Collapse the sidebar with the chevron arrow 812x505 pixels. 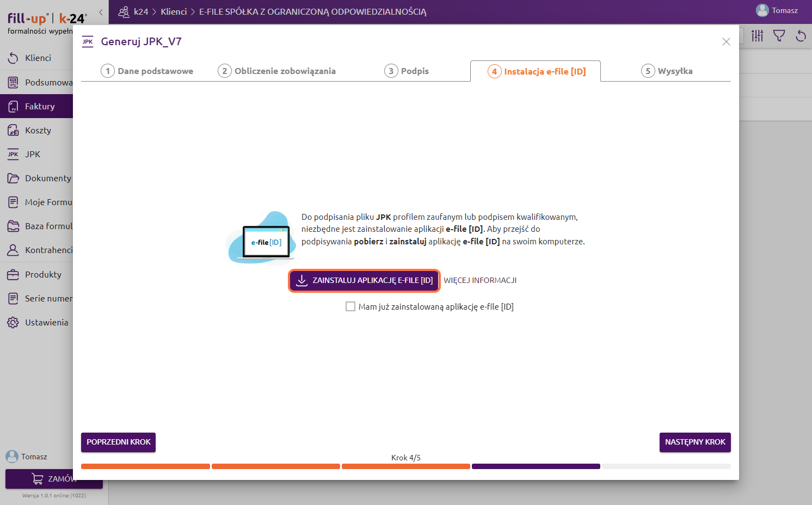tap(101, 12)
